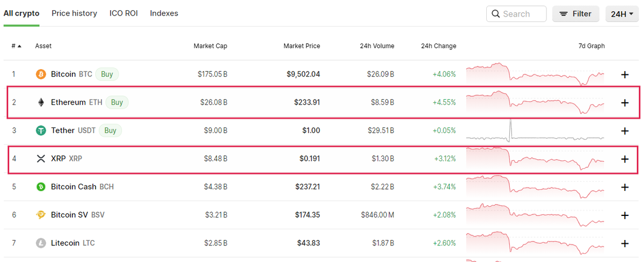Open the ICO ROI tab
The width and height of the screenshot is (644, 262).
(x=123, y=13)
